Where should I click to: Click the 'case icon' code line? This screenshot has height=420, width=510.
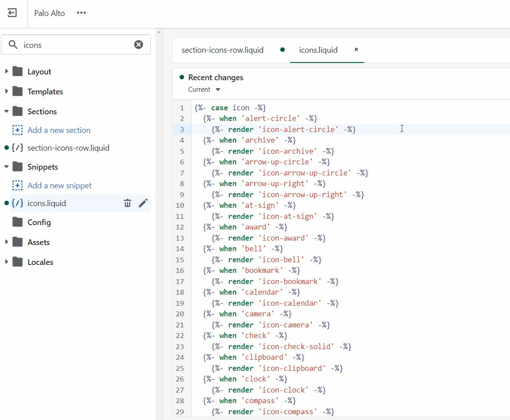[230, 108]
